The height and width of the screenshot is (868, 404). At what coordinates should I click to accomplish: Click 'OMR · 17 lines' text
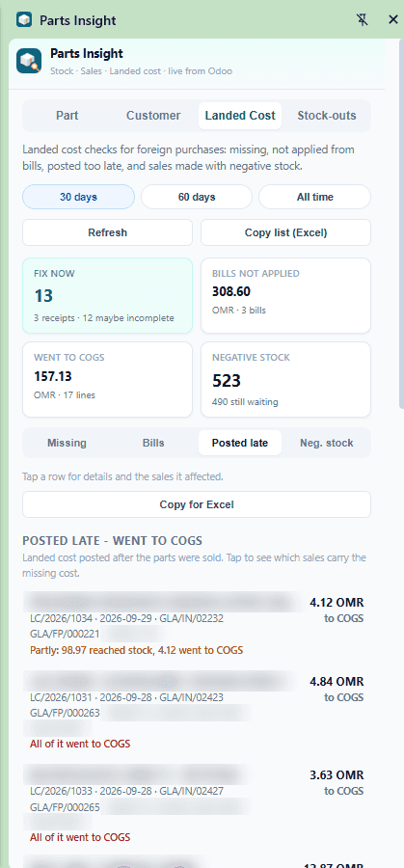click(63, 394)
